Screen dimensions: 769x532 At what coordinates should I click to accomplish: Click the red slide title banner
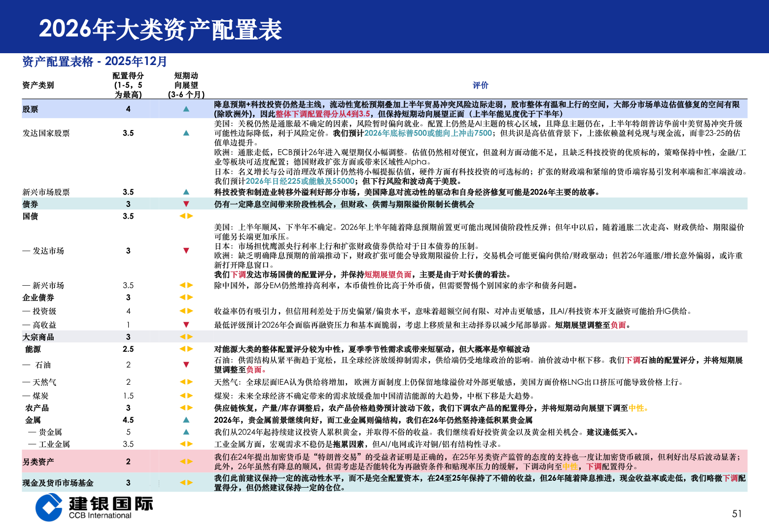click(163, 30)
